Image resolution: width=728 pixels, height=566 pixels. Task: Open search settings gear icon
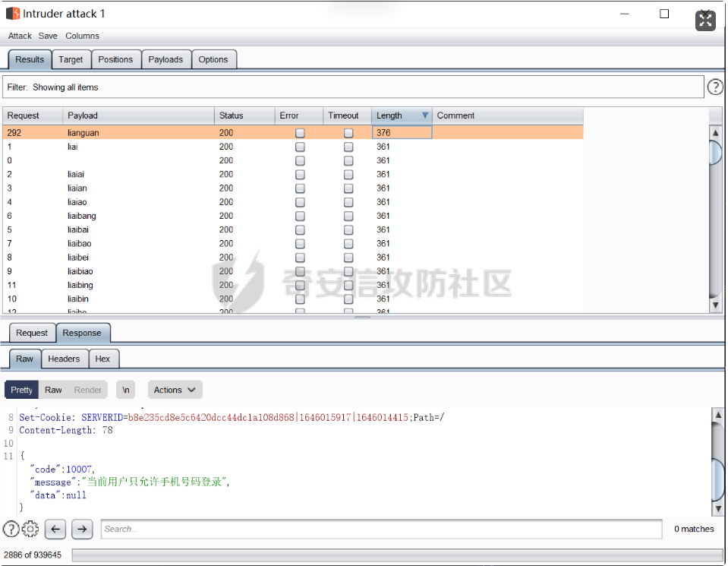coord(30,529)
